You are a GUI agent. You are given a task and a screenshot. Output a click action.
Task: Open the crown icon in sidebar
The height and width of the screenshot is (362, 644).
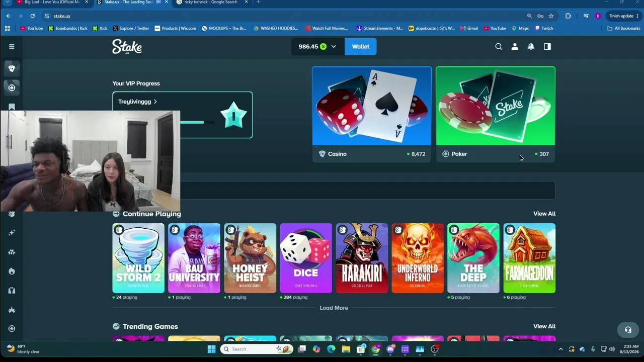pyautogui.click(x=12, y=310)
